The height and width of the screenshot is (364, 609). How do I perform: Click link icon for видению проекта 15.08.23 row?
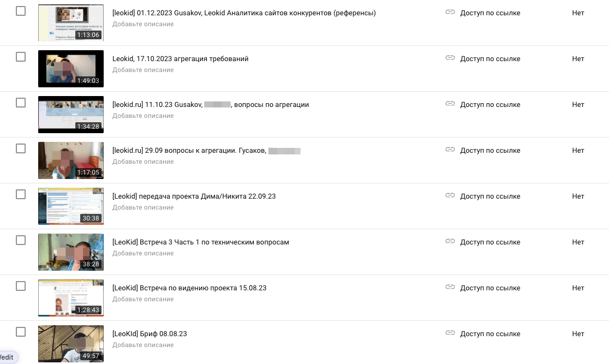[x=450, y=288]
